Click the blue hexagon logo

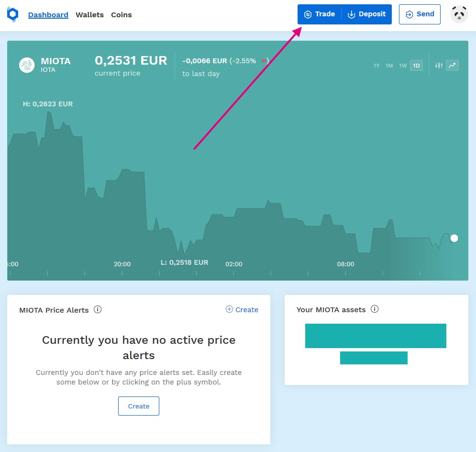13,14
